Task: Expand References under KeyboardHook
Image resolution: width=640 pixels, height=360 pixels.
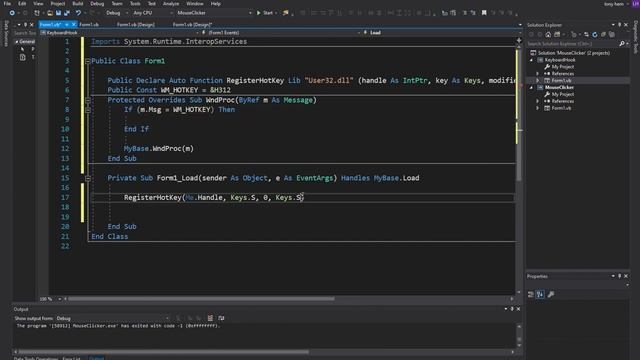Action: [x=538, y=74]
